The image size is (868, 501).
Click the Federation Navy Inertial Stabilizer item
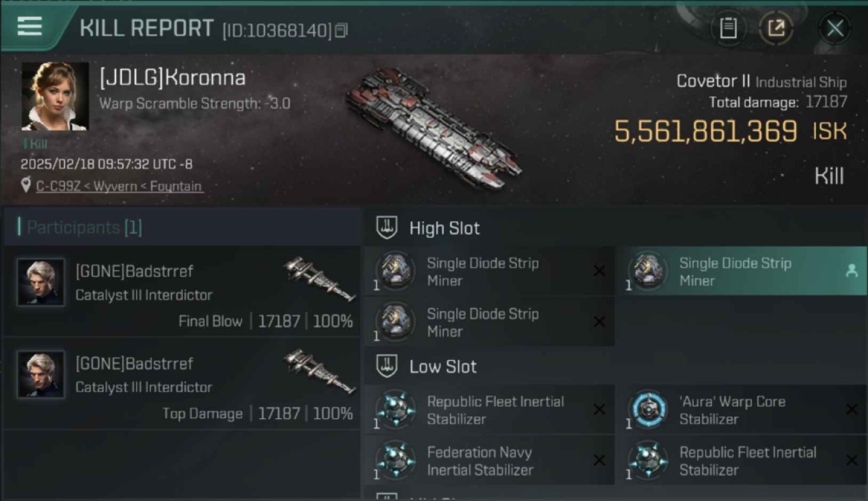[x=489, y=461]
